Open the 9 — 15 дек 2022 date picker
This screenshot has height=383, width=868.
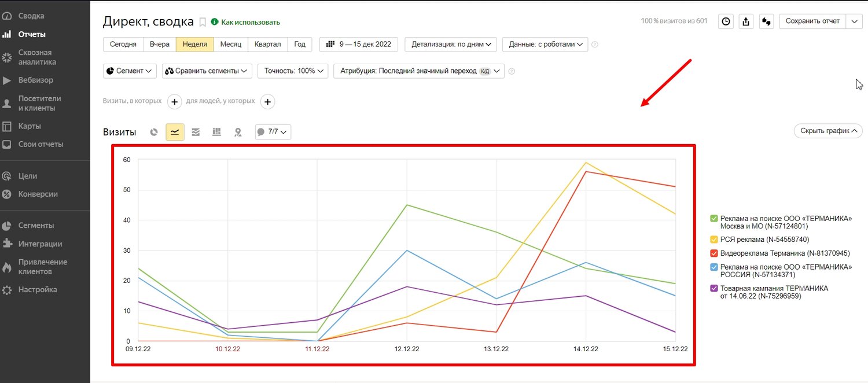pos(359,45)
